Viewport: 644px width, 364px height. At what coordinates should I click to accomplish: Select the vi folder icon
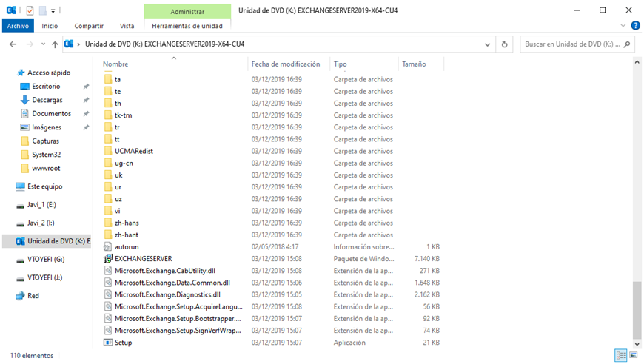click(107, 211)
